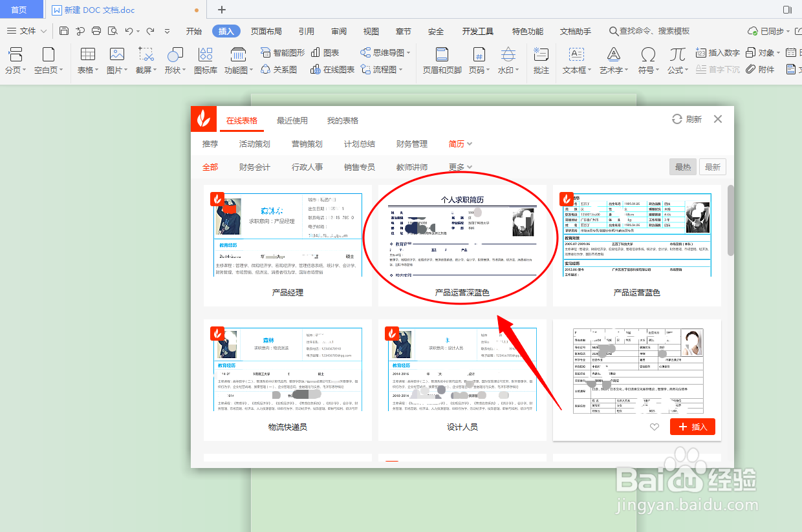Click the search commands (查找命令) field
The width and height of the screenshot is (802, 532).
click(x=649, y=31)
